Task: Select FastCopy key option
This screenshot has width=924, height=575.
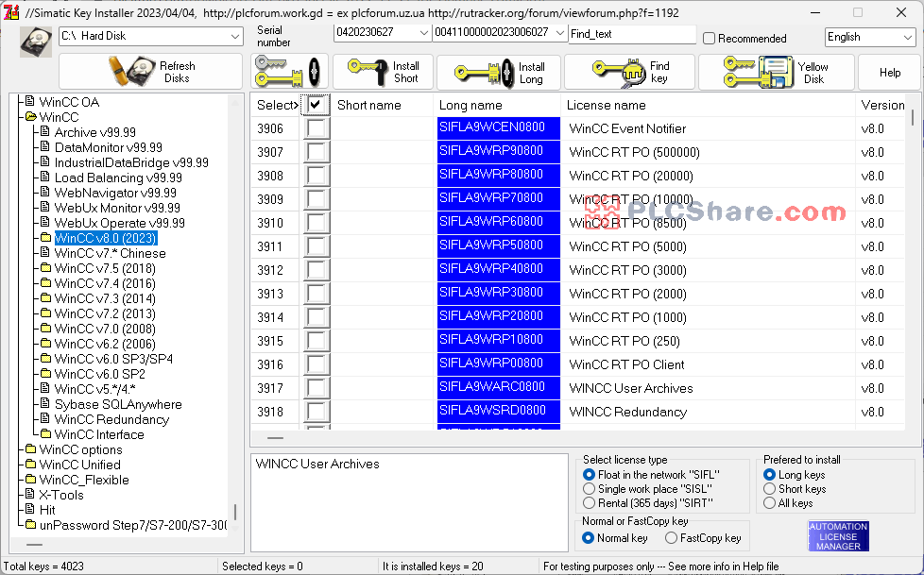Action: pos(671,538)
